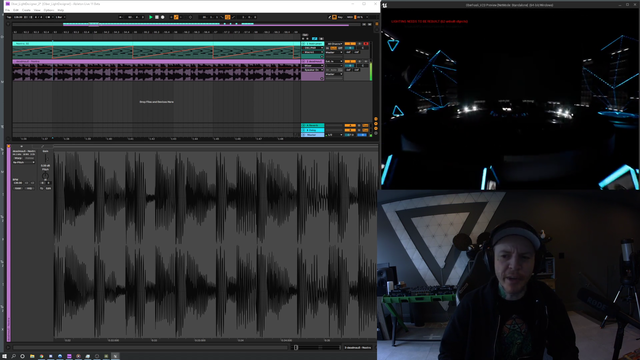Open the Help menu
Viewport: 640px width, 360px height.
point(60,10)
